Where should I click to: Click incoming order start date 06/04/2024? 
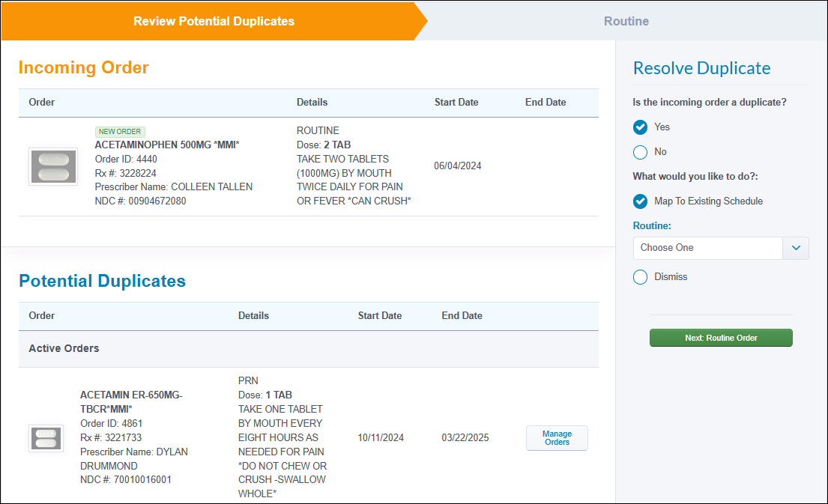coord(458,166)
